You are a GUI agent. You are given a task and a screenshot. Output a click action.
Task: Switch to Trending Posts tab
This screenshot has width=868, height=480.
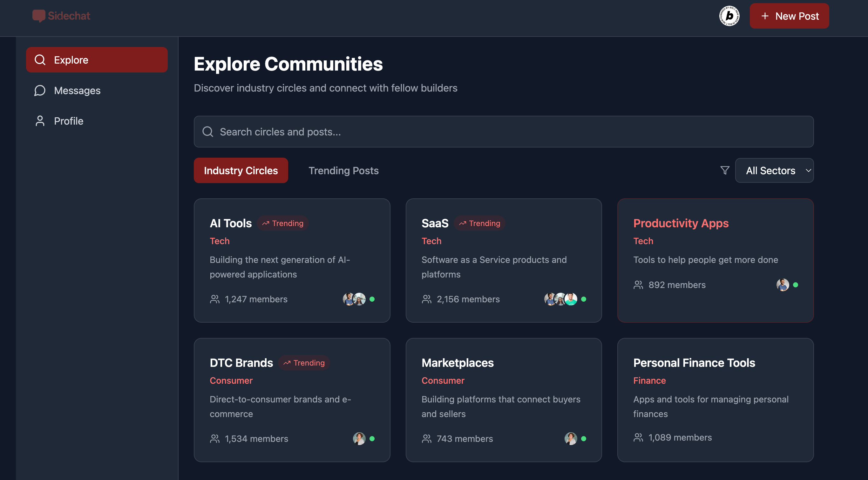pyautogui.click(x=343, y=171)
